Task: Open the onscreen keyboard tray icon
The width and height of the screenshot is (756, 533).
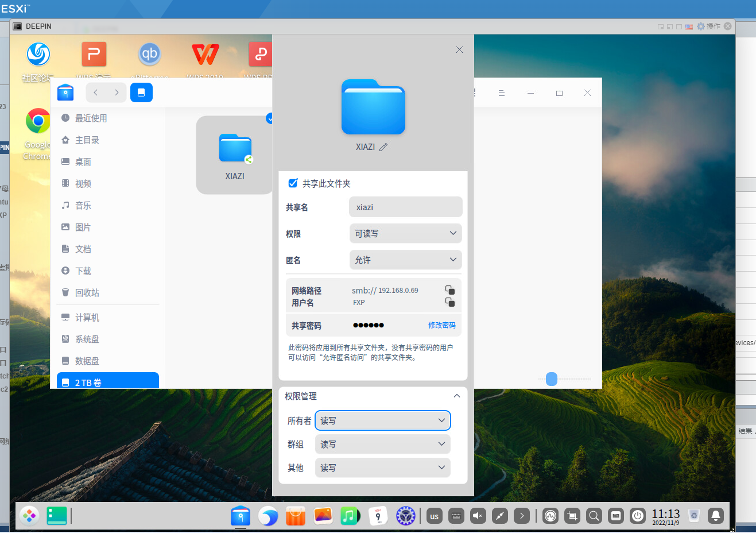Action: (615, 516)
